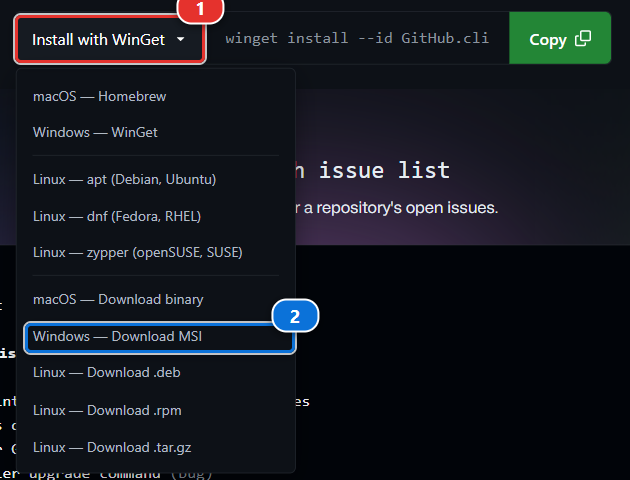630x480 pixels.
Task: Select macOS — Homebrew option
Action: point(155,96)
